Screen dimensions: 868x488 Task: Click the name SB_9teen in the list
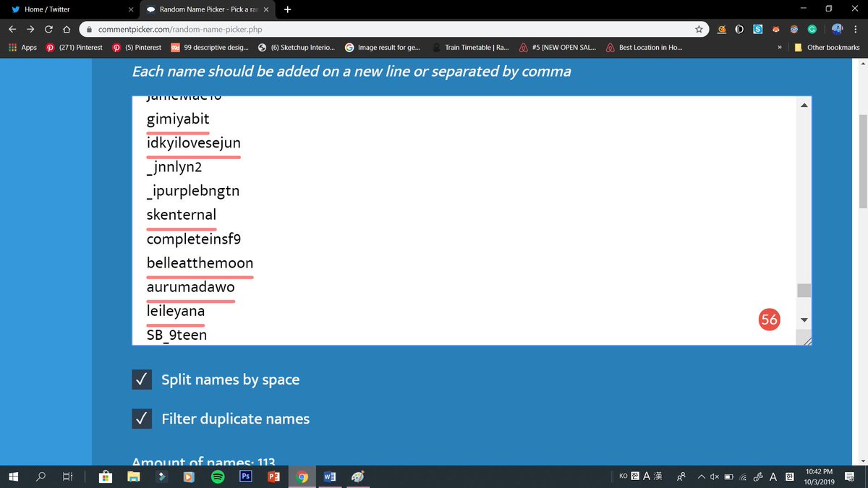176,335
